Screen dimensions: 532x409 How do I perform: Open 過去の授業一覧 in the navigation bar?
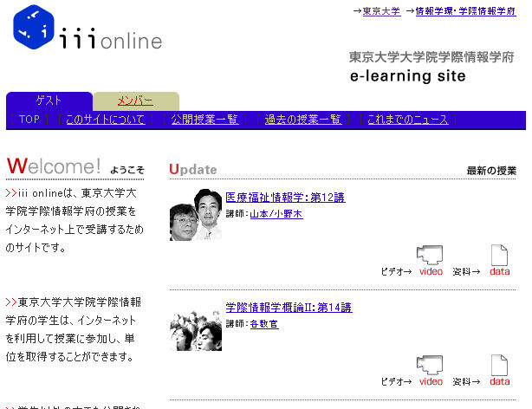click(302, 120)
